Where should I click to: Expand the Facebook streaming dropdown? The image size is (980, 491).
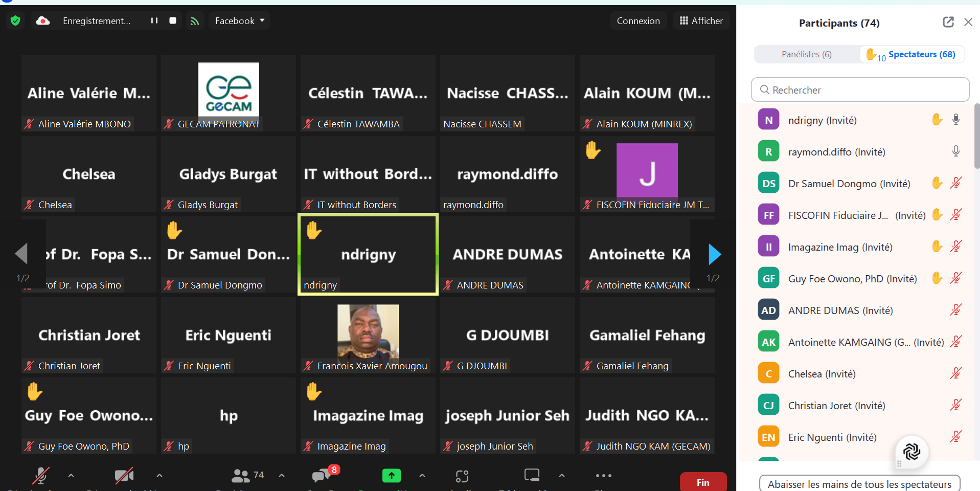[239, 21]
